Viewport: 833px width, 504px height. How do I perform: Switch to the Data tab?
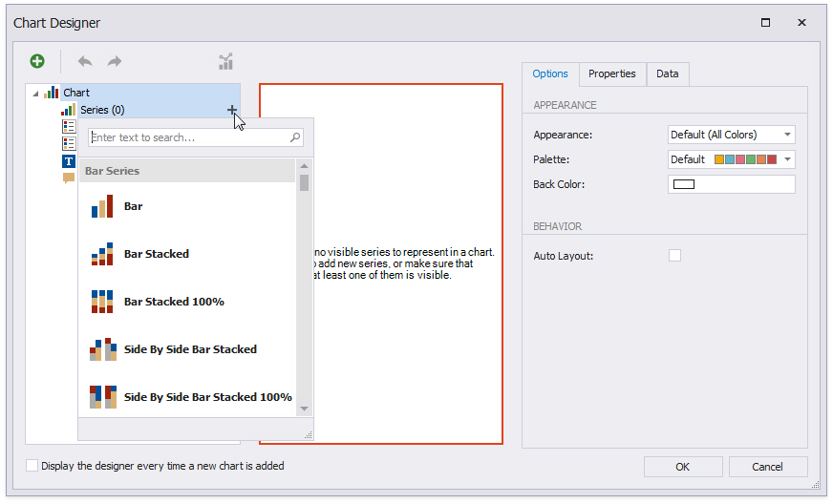[667, 73]
